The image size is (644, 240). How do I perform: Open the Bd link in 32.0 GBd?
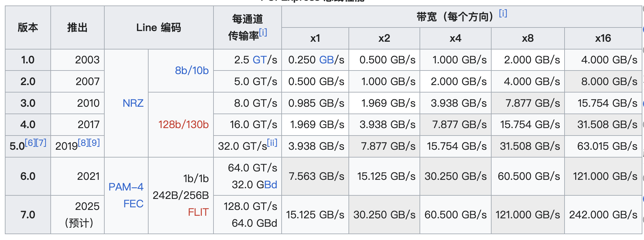(271, 185)
